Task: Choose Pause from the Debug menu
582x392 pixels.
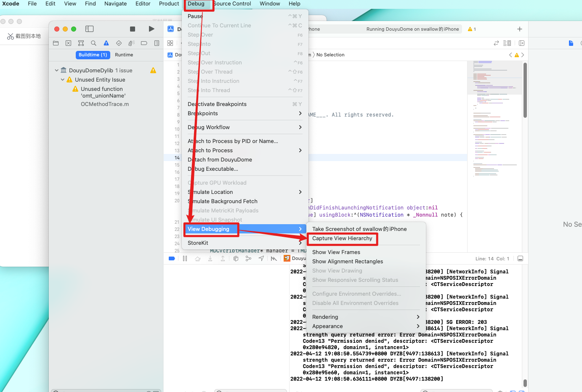Action: 245,16
